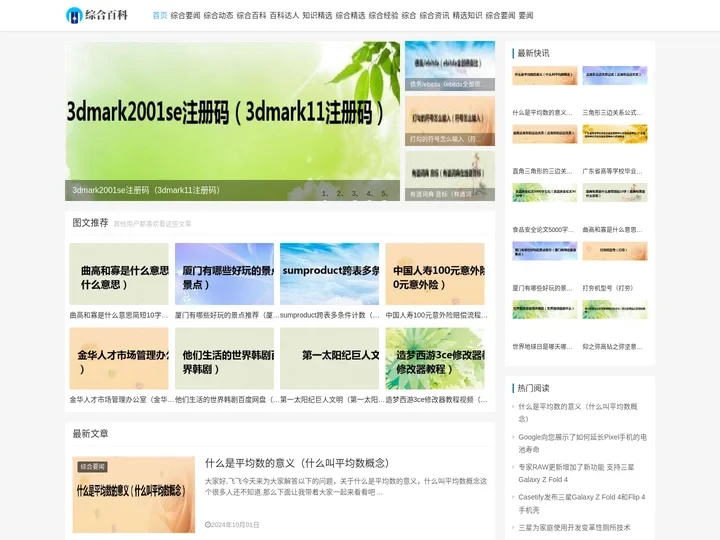Click the 综合要闻 tag on the article thumbnail
This screenshot has width=720, height=540.
coord(92,467)
